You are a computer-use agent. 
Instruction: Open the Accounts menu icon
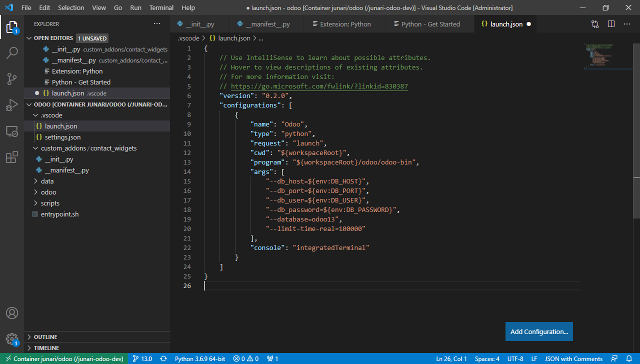(x=12, y=313)
